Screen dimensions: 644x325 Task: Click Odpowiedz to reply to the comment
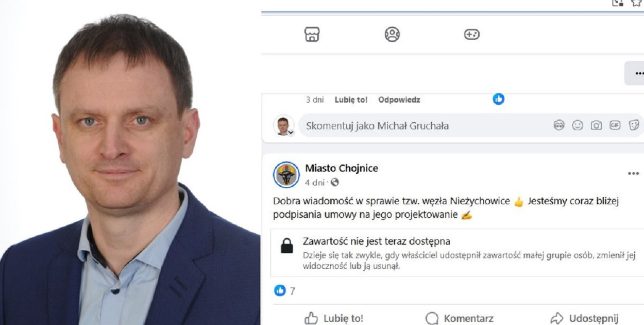tap(399, 100)
